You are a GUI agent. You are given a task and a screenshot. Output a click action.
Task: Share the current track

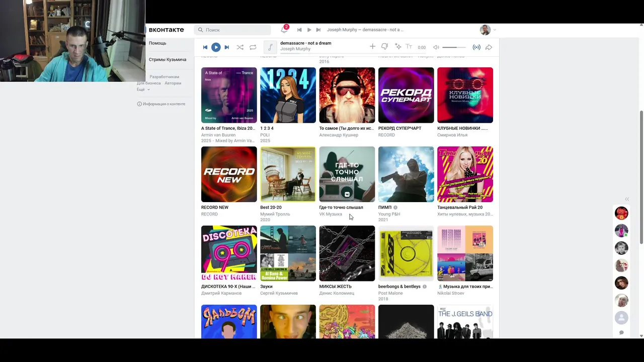(489, 47)
